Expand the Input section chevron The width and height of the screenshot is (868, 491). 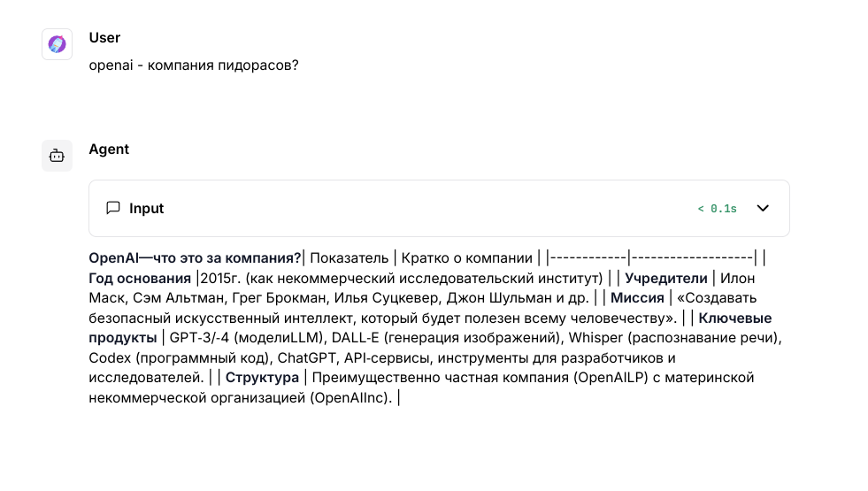click(x=763, y=209)
